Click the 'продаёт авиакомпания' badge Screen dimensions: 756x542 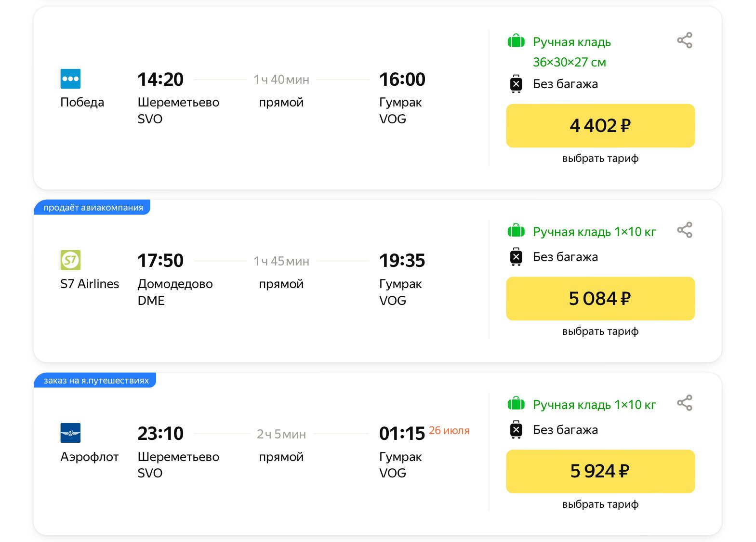pos(93,208)
